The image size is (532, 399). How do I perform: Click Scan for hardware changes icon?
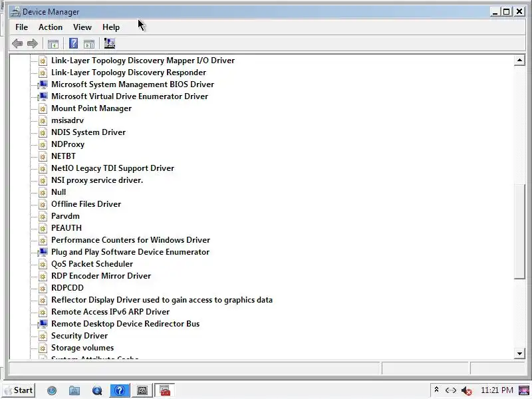[x=110, y=43]
